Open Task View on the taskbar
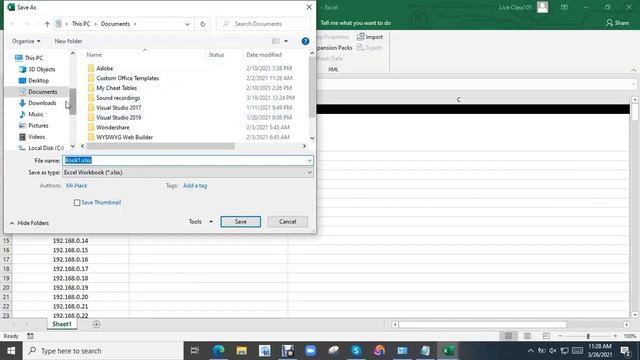 point(195,351)
